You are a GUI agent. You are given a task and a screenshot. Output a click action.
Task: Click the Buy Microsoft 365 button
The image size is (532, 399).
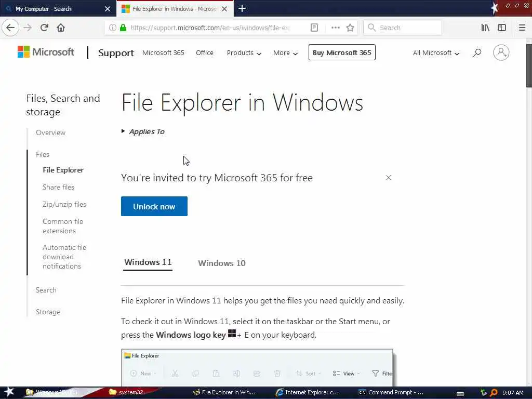click(342, 52)
